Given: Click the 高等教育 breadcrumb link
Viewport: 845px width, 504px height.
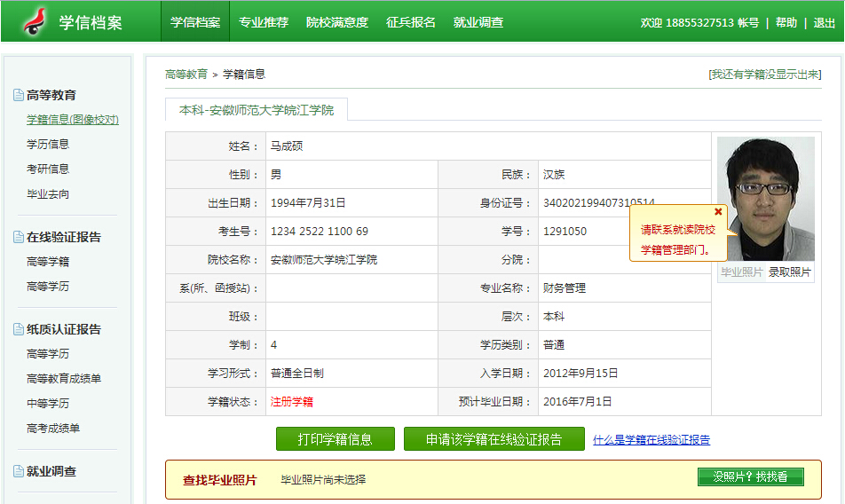Looking at the screenshot, I should pos(186,75).
